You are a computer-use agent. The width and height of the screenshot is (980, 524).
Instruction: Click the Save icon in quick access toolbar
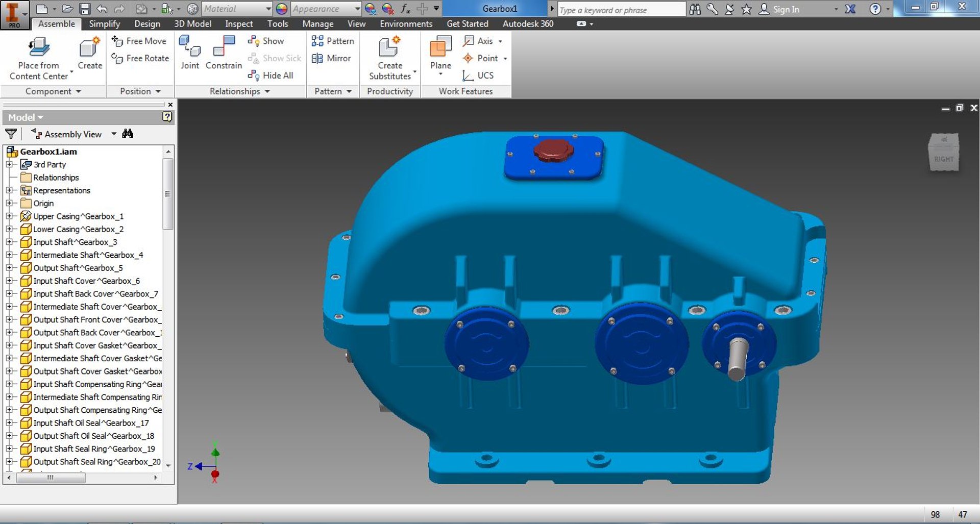[x=85, y=9]
